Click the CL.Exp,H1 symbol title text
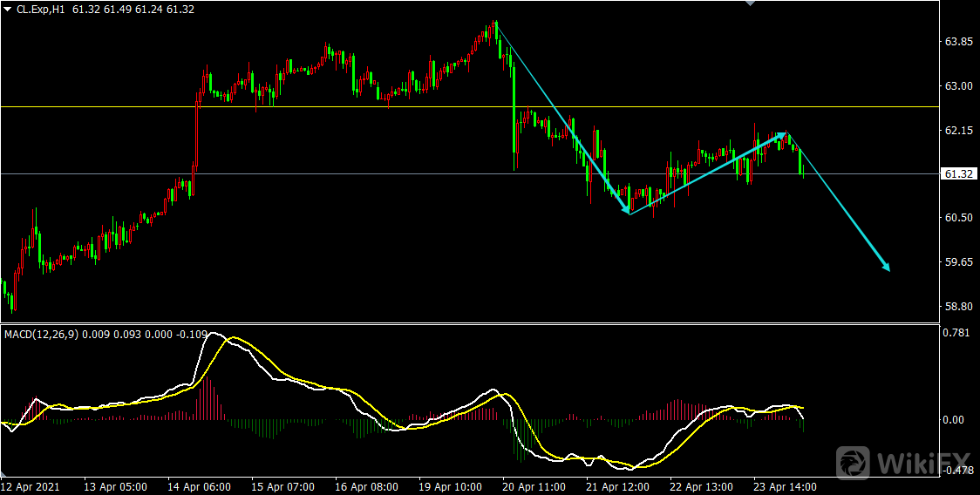 (40, 10)
